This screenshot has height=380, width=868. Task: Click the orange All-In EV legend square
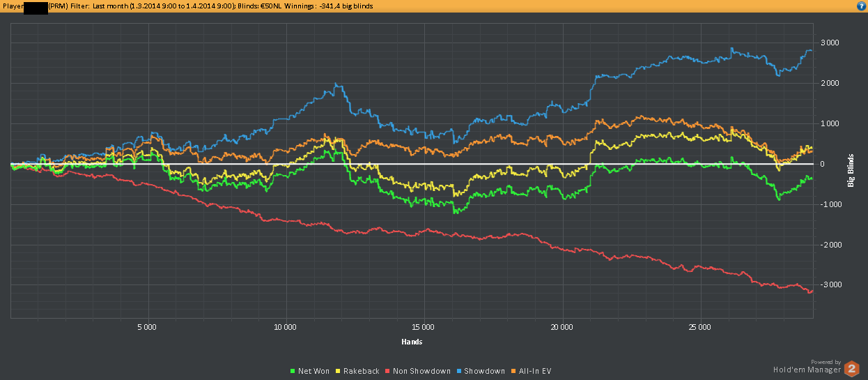[514, 371]
